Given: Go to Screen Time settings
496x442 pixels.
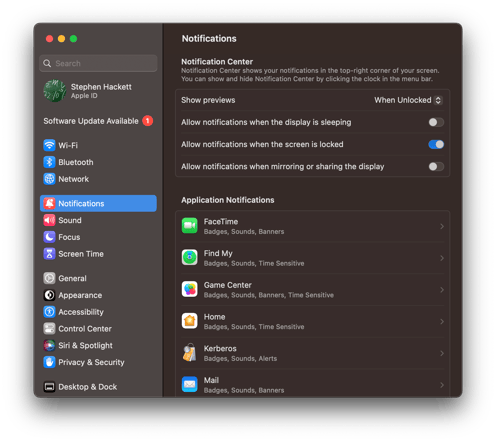Looking at the screenshot, I should [x=98, y=254].
